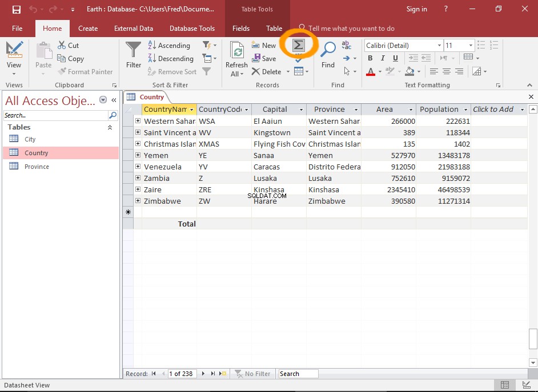The width and height of the screenshot is (538, 392).
Task: Switch to the Table tab
Action: 274,29
